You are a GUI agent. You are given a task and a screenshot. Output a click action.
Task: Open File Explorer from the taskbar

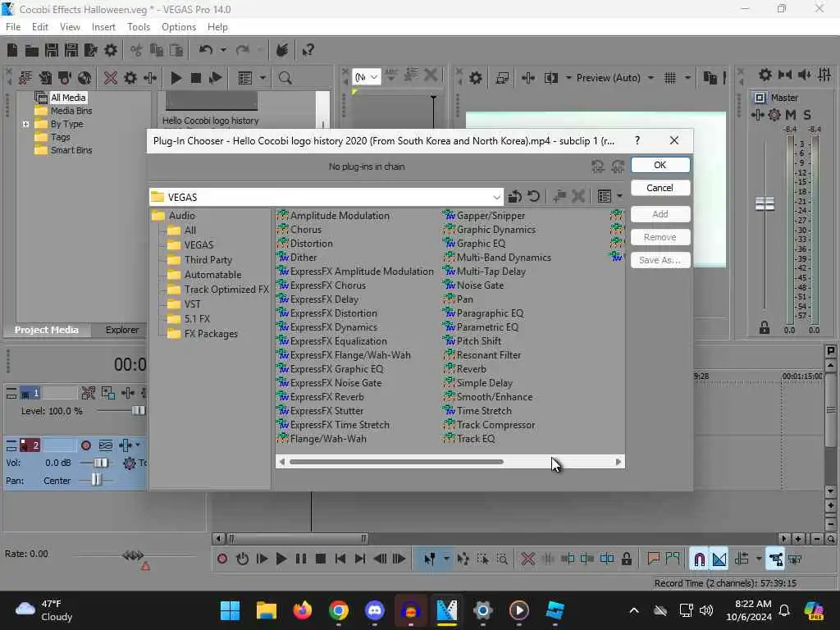[x=267, y=610]
